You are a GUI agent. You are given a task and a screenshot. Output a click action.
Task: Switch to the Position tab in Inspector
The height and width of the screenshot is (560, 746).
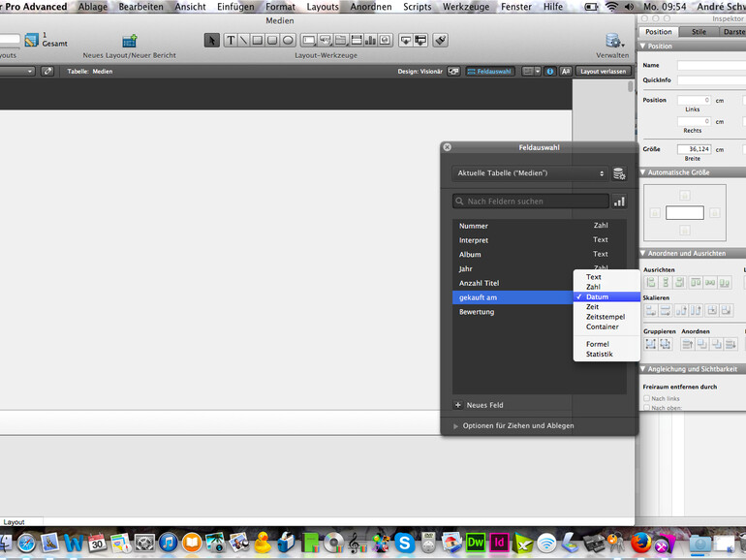(x=659, y=32)
